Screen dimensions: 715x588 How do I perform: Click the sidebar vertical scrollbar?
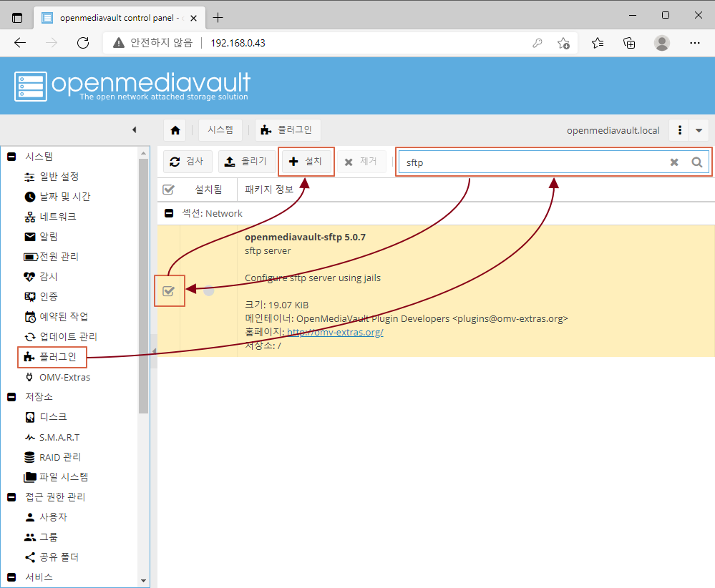point(144,286)
